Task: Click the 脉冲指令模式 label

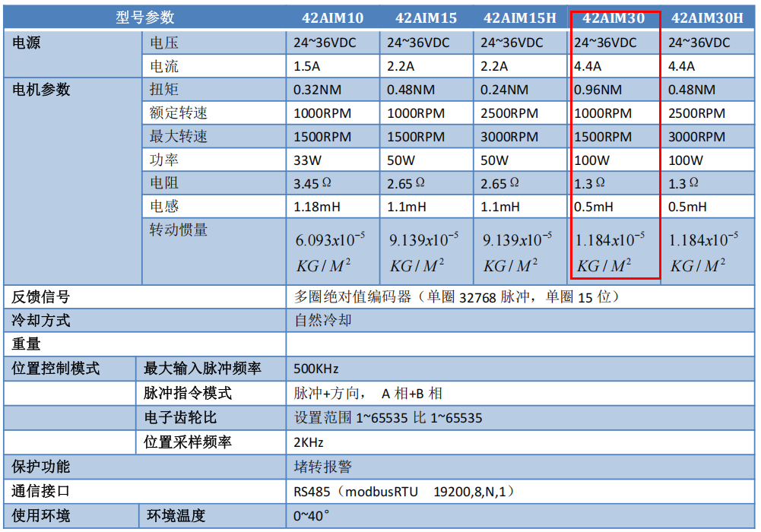Action: 188,393
